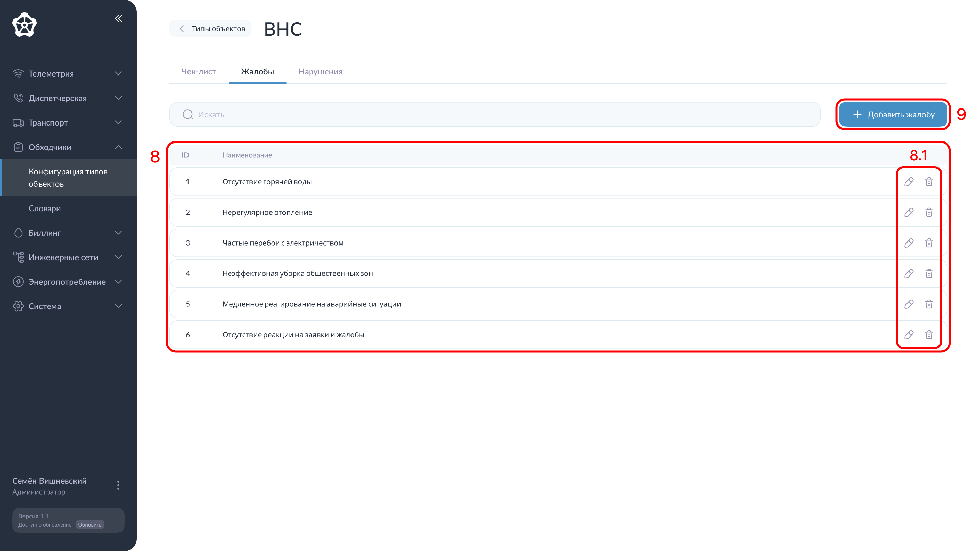Switch to the Чек-лист tab
This screenshot has height=551, width=980.
(199, 71)
